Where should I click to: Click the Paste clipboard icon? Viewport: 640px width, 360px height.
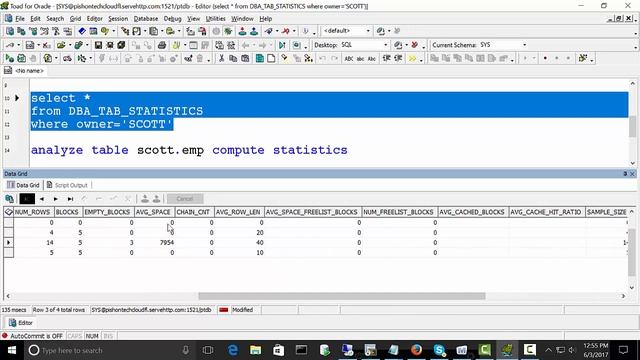coord(245,58)
